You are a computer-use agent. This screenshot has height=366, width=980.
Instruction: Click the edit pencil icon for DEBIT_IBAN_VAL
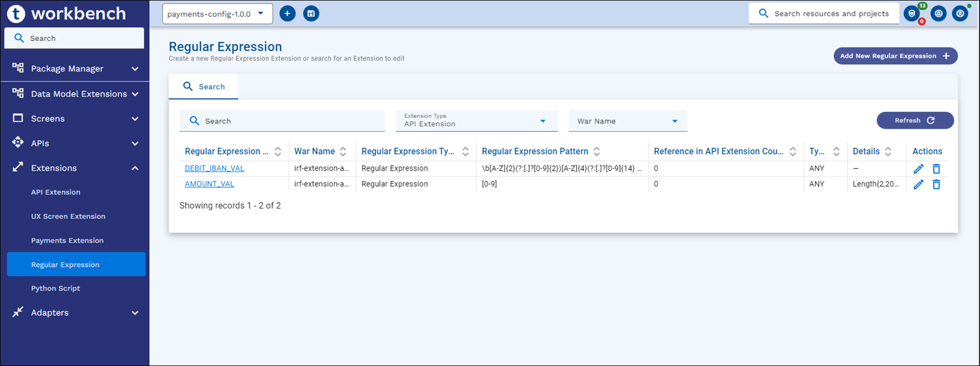pyautogui.click(x=918, y=169)
